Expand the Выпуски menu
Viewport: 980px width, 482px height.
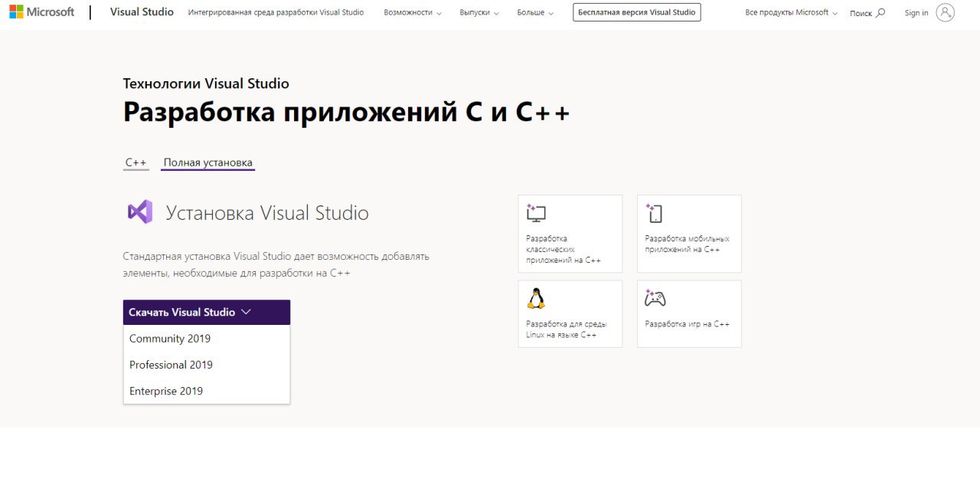point(479,12)
